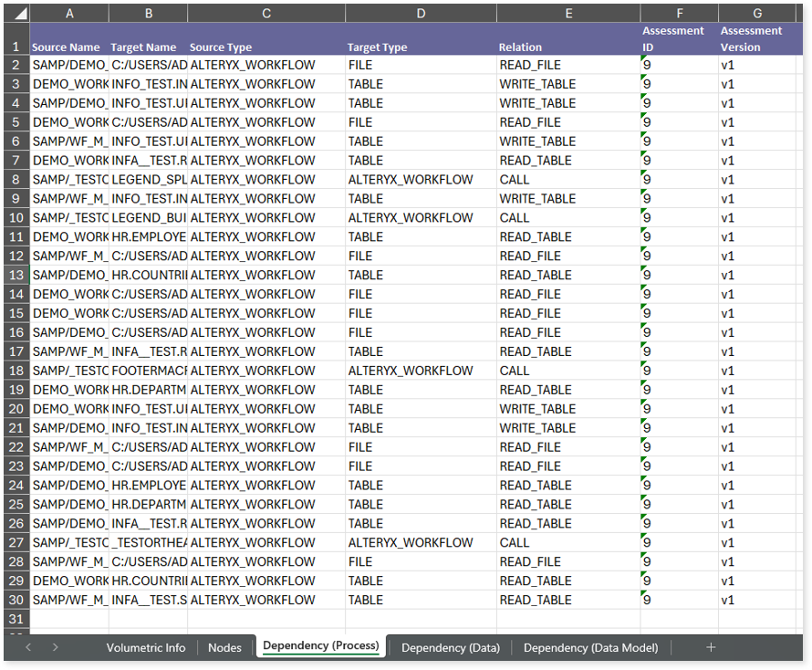Select READ_FILE relation cell in row 28
This screenshot has height=670, width=812.
568,561
